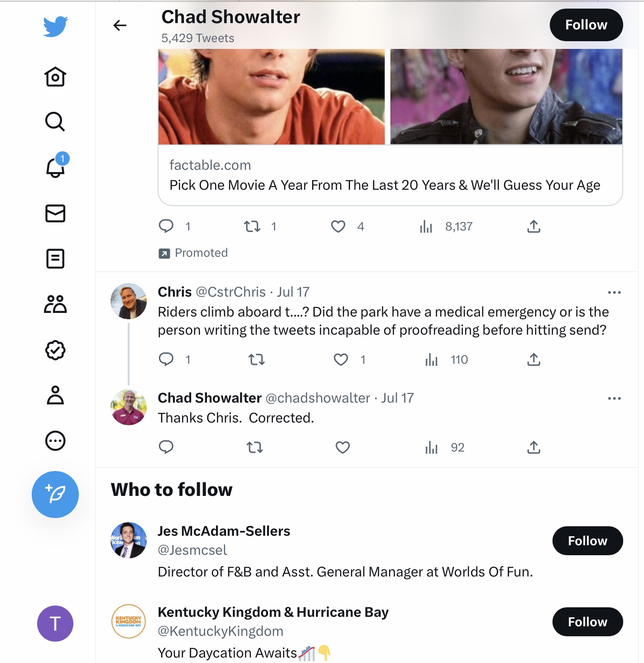The image size is (644, 663).
Task: Open the Twitter bird logo
Action: 55,26
